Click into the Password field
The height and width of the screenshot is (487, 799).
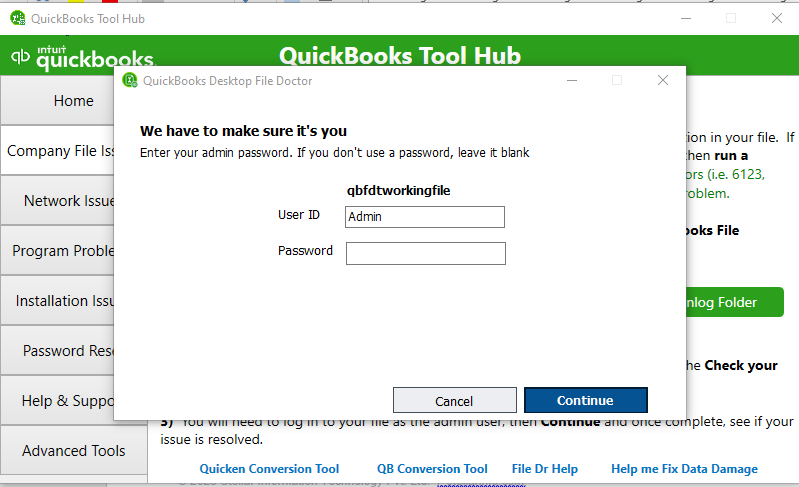426,254
